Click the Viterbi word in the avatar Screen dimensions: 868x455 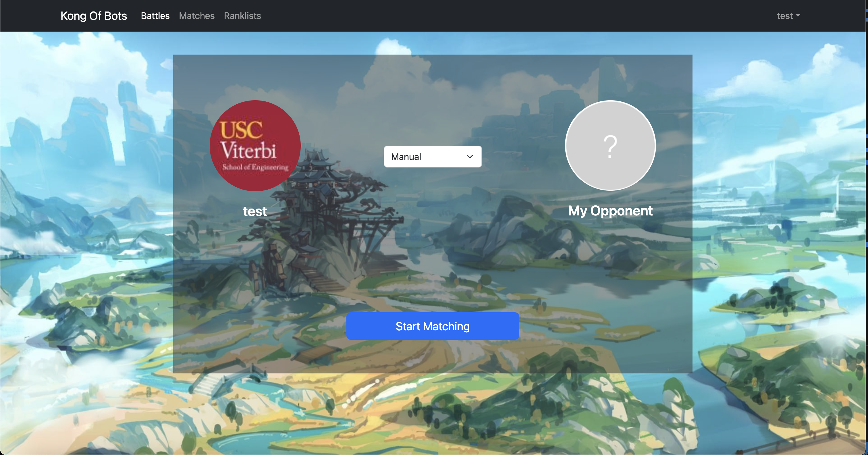click(249, 150)
